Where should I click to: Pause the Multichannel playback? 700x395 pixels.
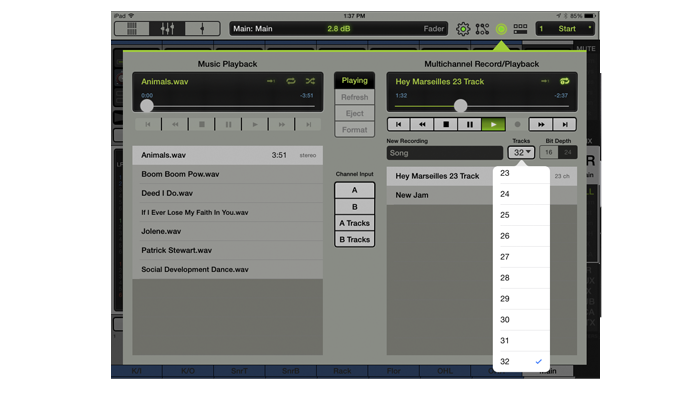click(x=470, y=125)
